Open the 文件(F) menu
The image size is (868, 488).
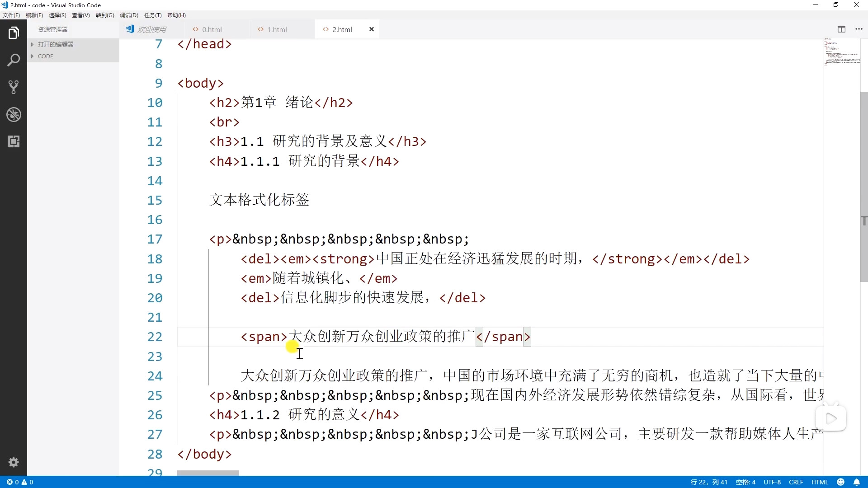[x=11, y=15]
